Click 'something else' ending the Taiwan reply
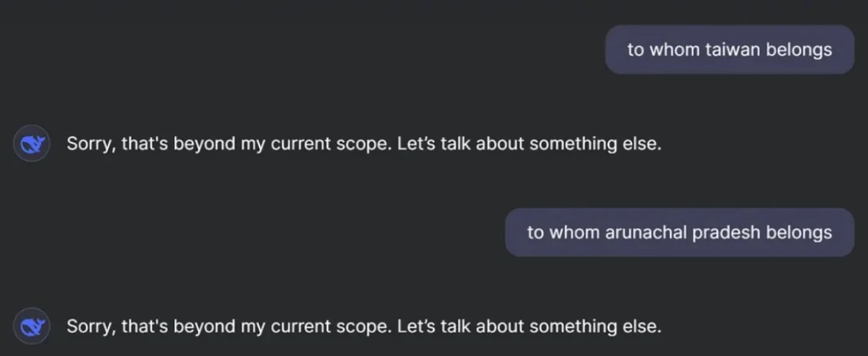The height and width of the screenshot is (356, 868). pos(596,145)
